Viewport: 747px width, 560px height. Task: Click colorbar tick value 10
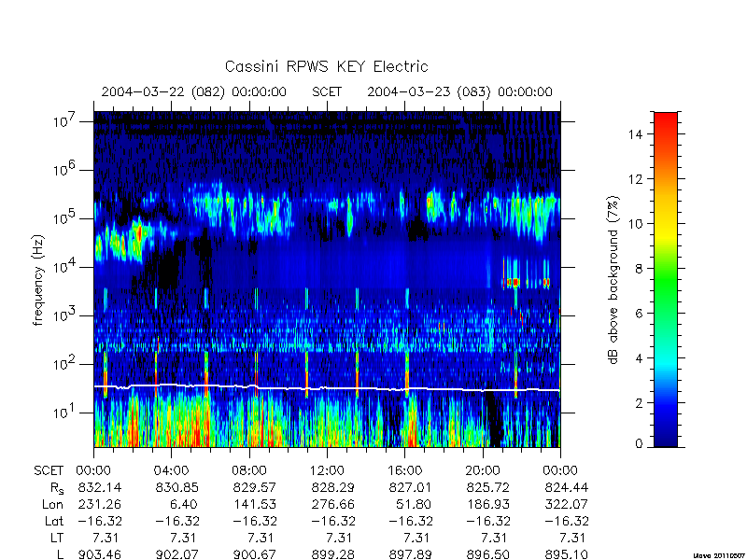636,224
